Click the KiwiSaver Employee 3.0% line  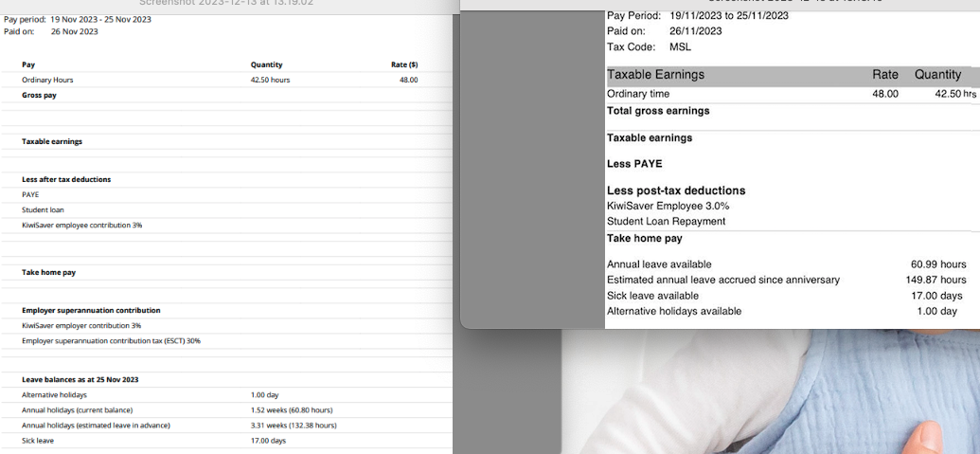point(668,206)
